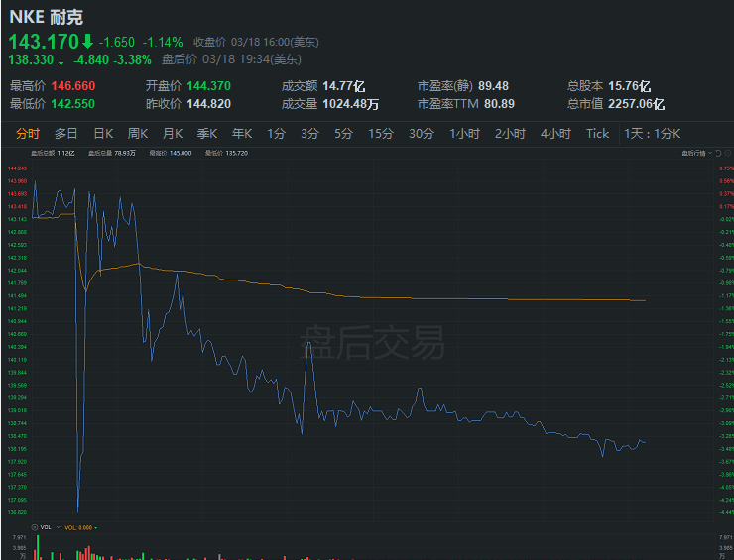Click the 136.820 price axis label
The height and width of the screenshot is (560, 734).
point(17,512)
